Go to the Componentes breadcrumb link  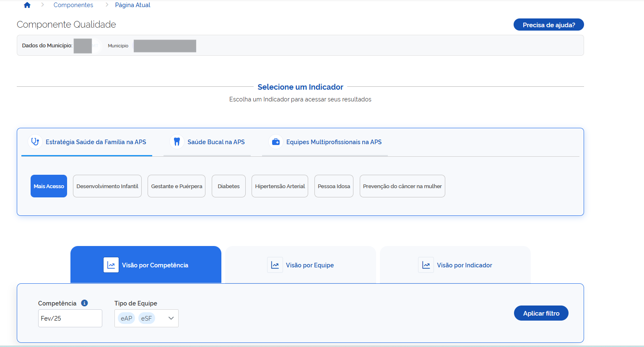(73, 5)
